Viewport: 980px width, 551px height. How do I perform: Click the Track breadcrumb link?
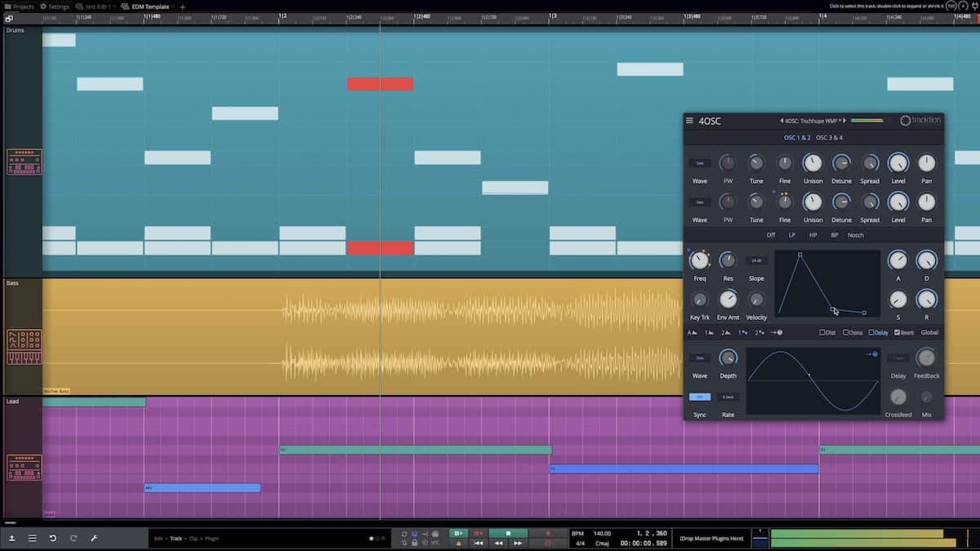coord(176,539)
